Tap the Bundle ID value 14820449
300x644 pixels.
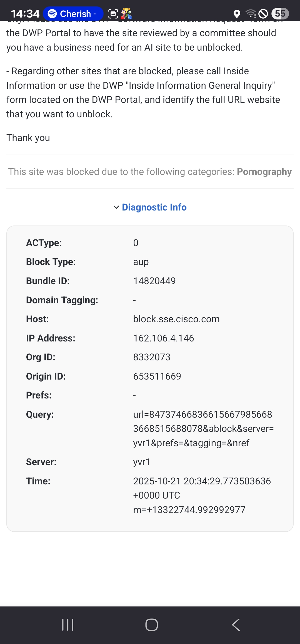tap(154, 281)
